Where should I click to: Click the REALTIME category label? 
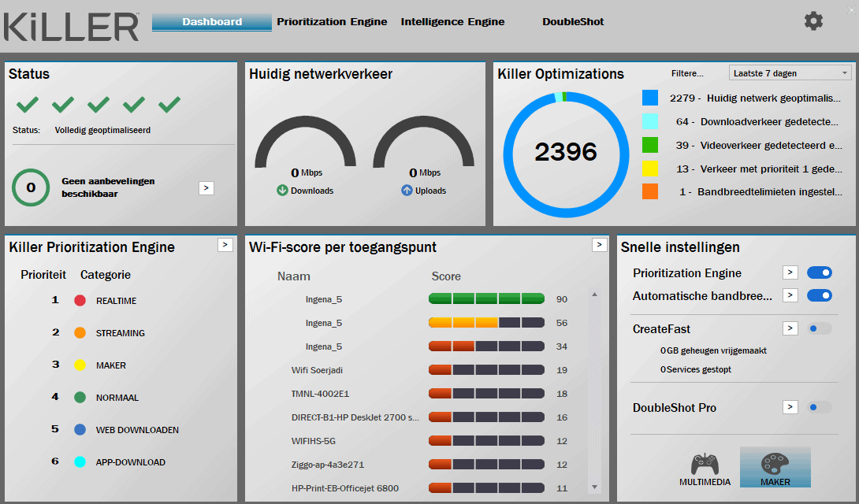[116, 301]
